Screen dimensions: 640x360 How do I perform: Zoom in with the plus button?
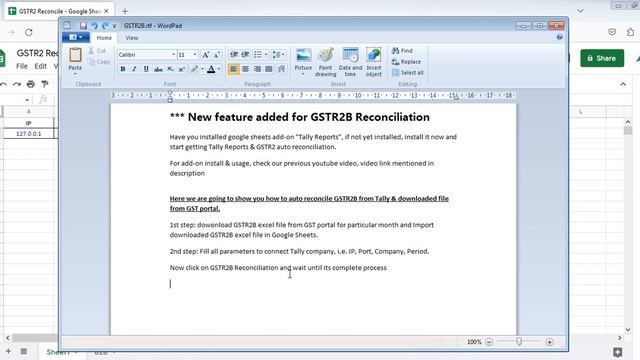tap(549, 342)
